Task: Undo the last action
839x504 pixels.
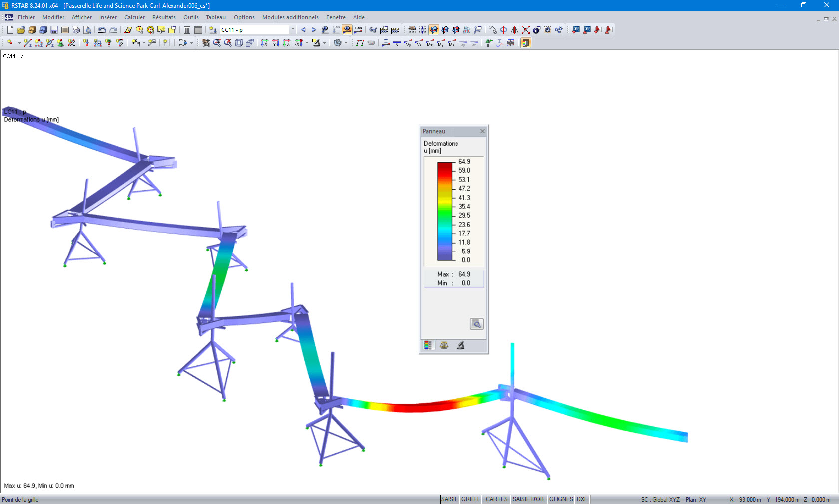Action: coord(102,30)
